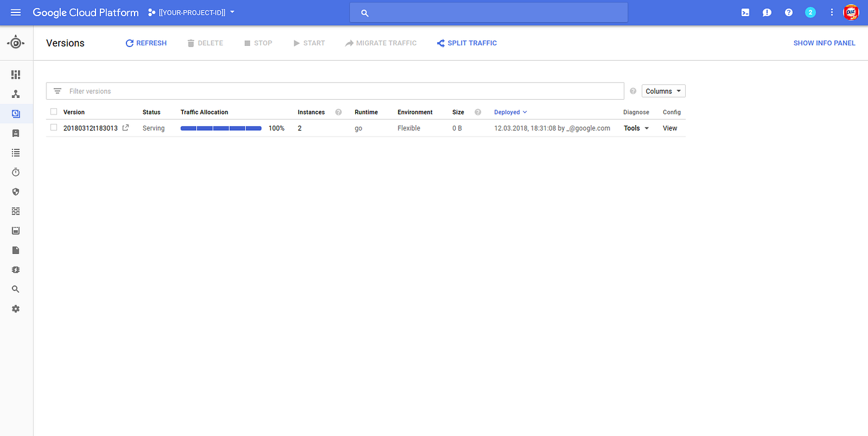Open the Settings gear in the sidebar

15,308
